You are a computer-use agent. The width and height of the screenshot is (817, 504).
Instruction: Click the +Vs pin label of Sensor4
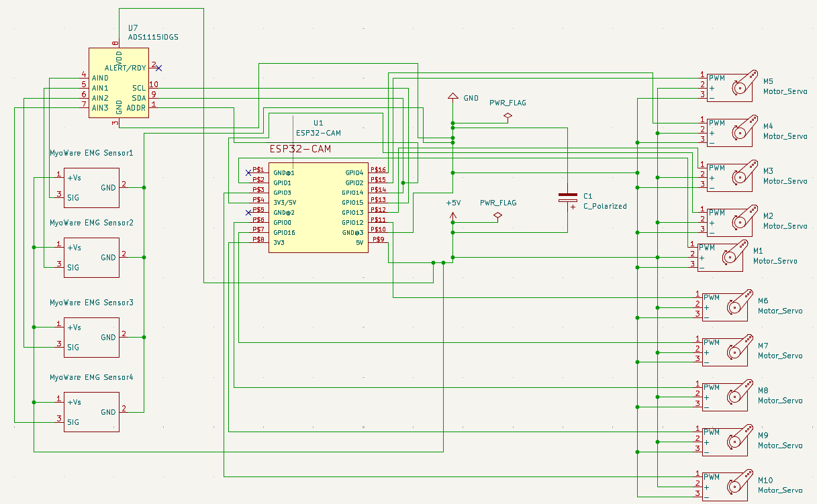pos(74,402)
